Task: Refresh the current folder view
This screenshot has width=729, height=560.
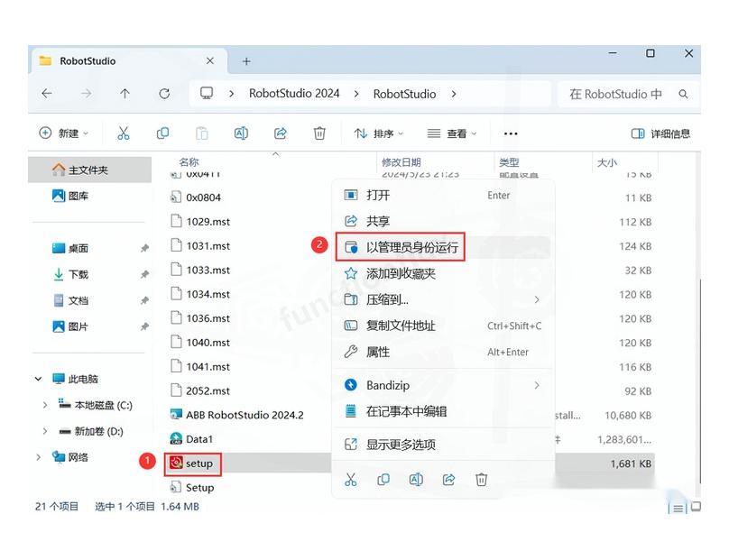Action: (164, 94)
